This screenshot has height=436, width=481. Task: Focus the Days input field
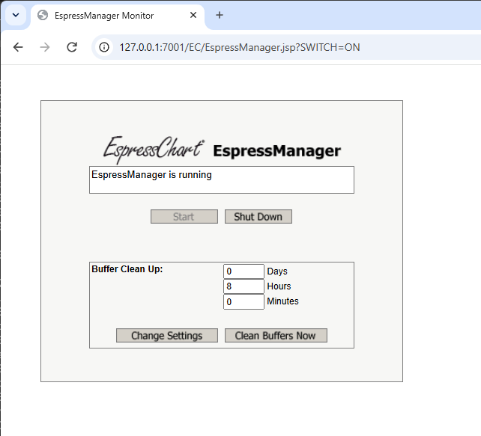pyautogui.click(x=244, y=271)
